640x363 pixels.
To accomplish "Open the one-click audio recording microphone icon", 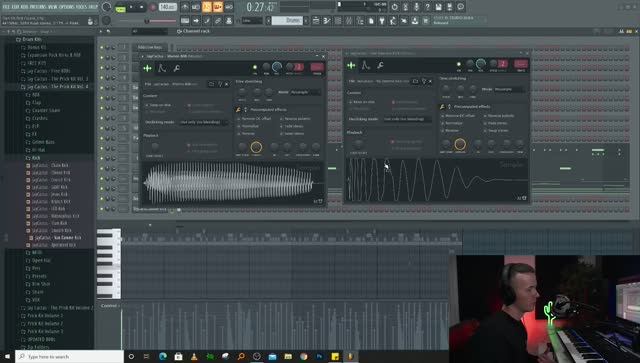I will coord(416,7).
